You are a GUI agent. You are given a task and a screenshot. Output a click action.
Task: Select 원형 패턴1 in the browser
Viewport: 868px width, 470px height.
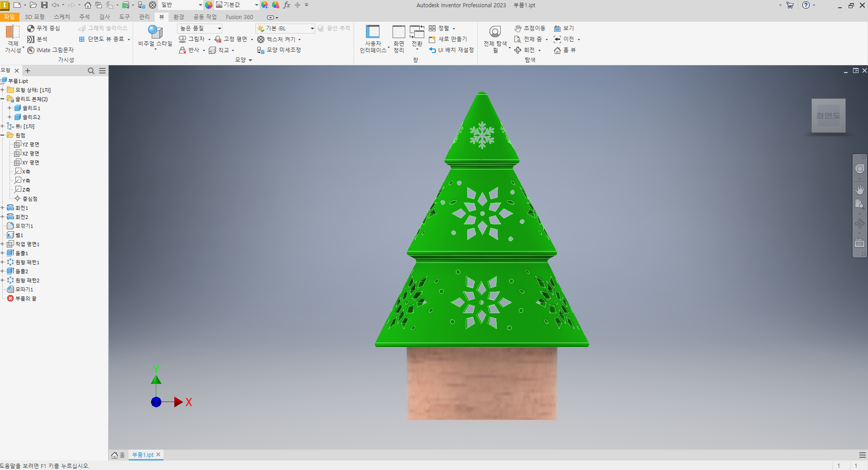tap(23, 262)
